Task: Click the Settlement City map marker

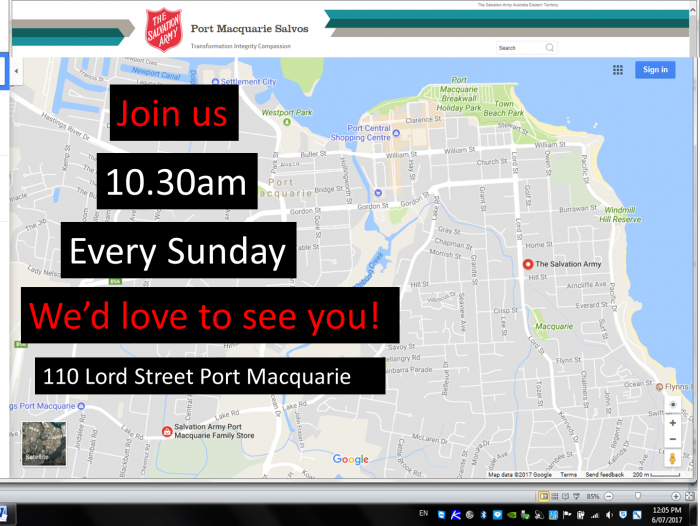Action: [215, 82]
